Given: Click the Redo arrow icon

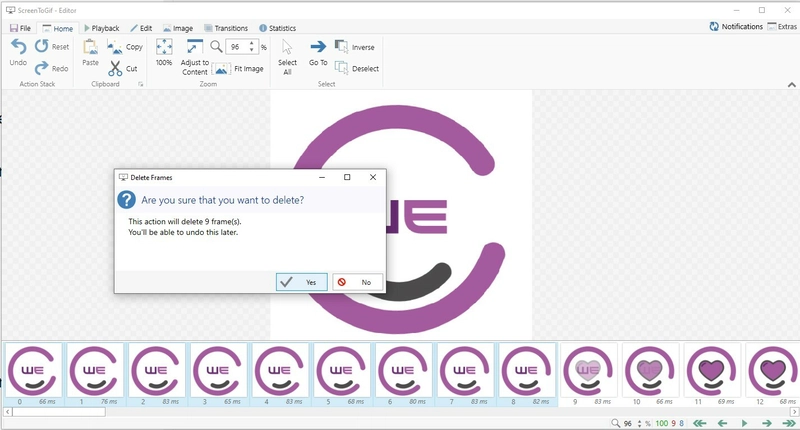Looking at the screenshot, I should [x=41, y=68].
